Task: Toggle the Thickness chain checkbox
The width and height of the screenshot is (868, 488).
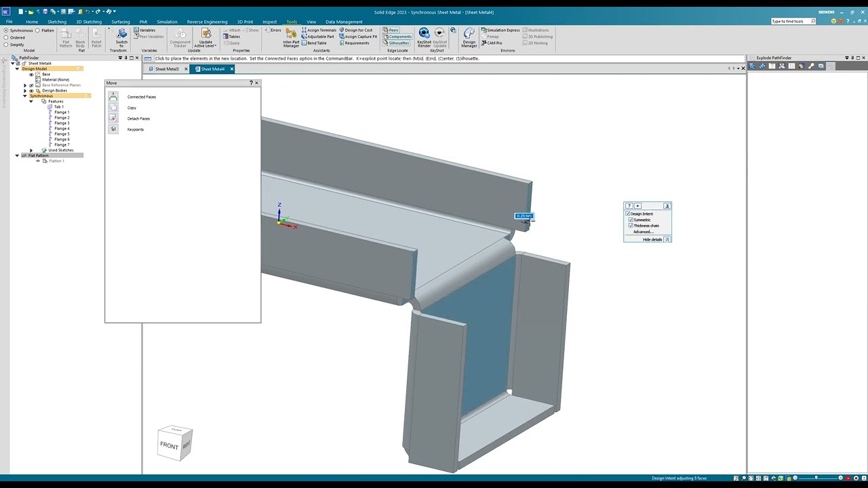Action: pos(631,226)
